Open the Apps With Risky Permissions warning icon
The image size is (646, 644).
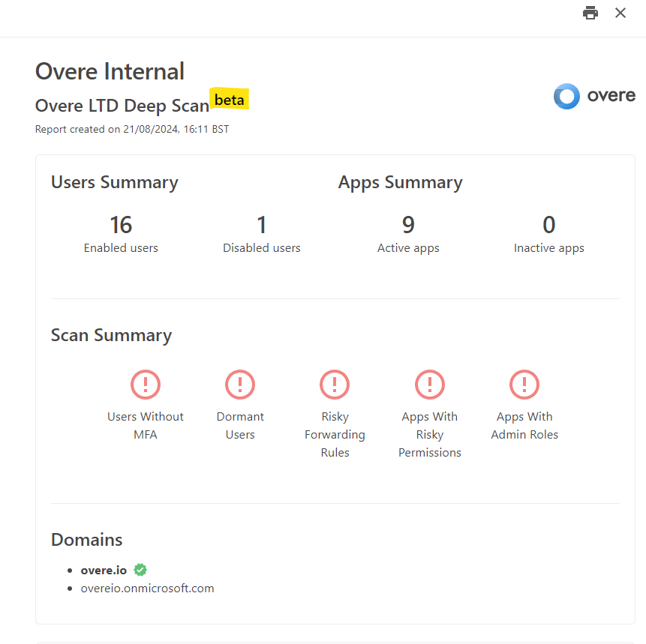[430, 385]
